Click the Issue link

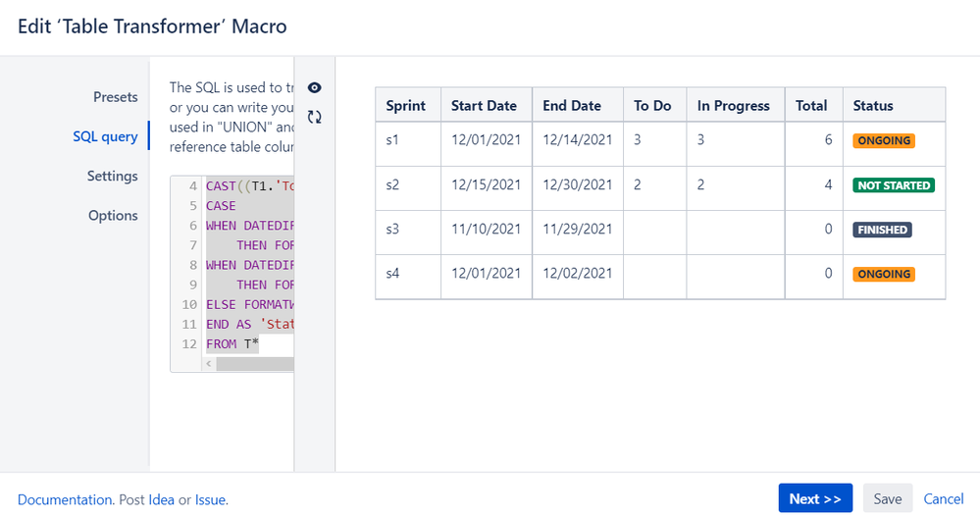210,500
